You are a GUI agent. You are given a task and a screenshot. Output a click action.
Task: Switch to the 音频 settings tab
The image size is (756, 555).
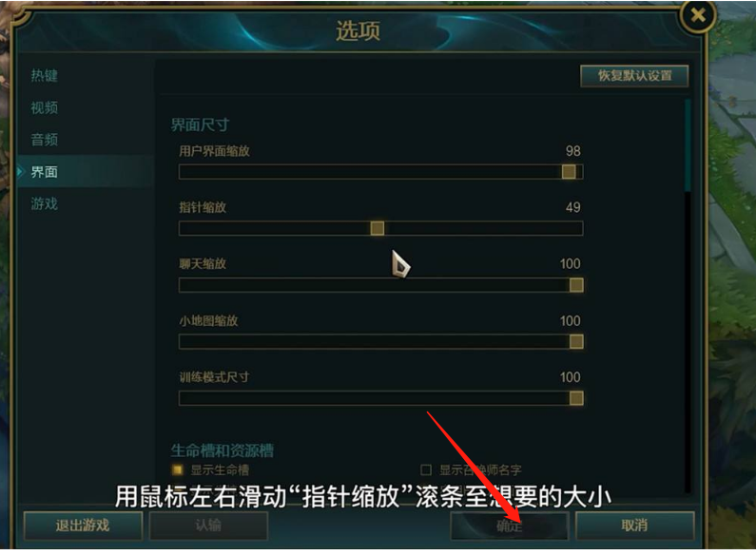point(45,140)
